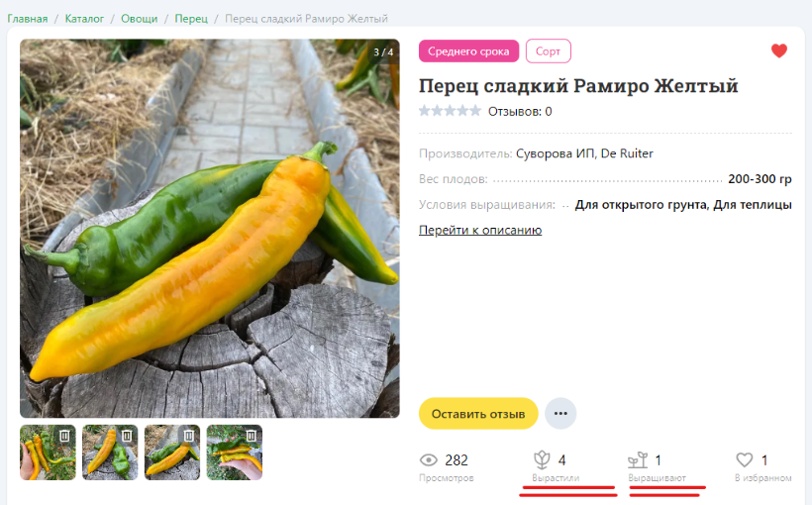Click the В избранном heart outline icon
The height and width of the screenshot is (505, 812).
point(744,459)
